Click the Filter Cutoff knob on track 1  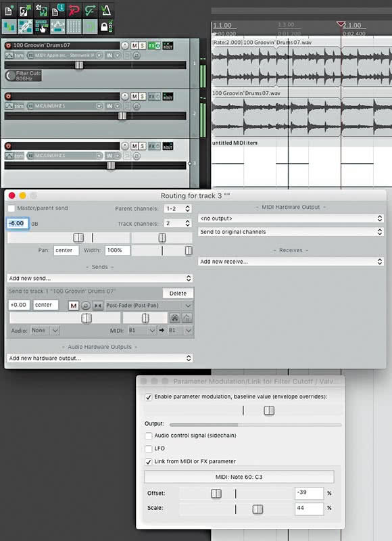point(11,76)
